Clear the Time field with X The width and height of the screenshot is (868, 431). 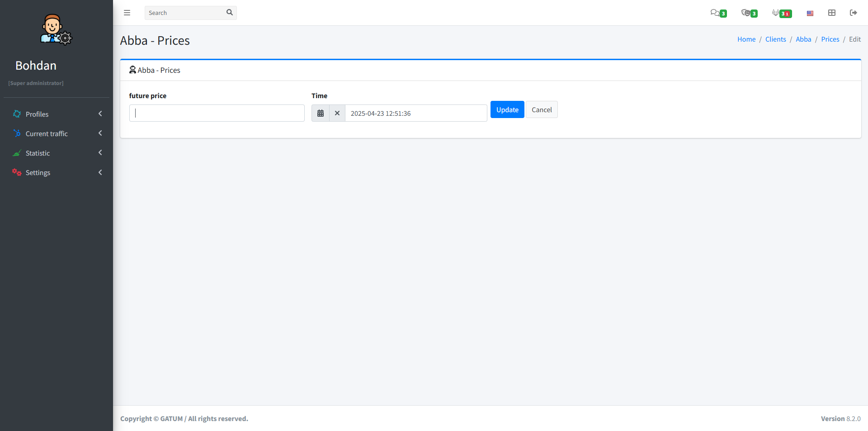(337, 113)
